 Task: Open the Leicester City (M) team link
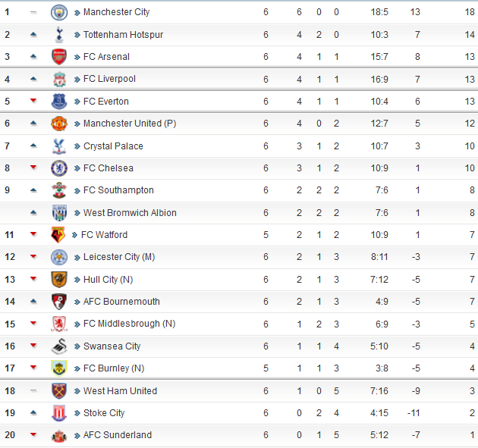click(x=119, y=257)
